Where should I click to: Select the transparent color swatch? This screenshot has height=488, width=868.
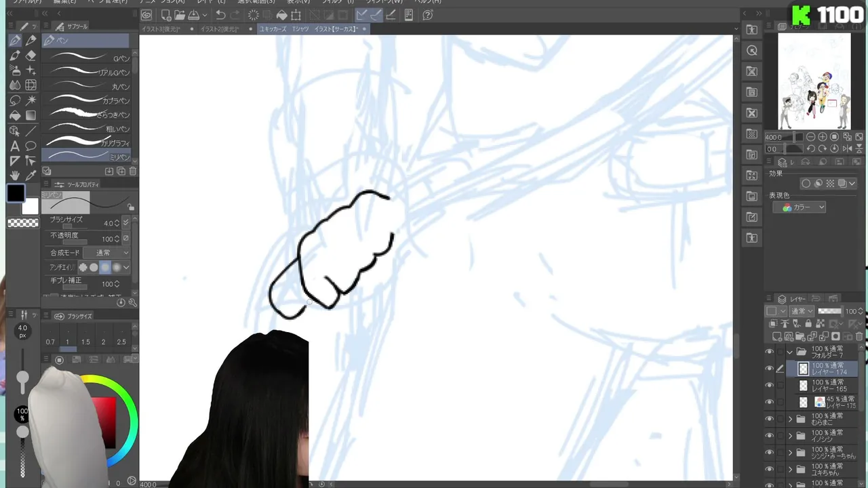23,223
